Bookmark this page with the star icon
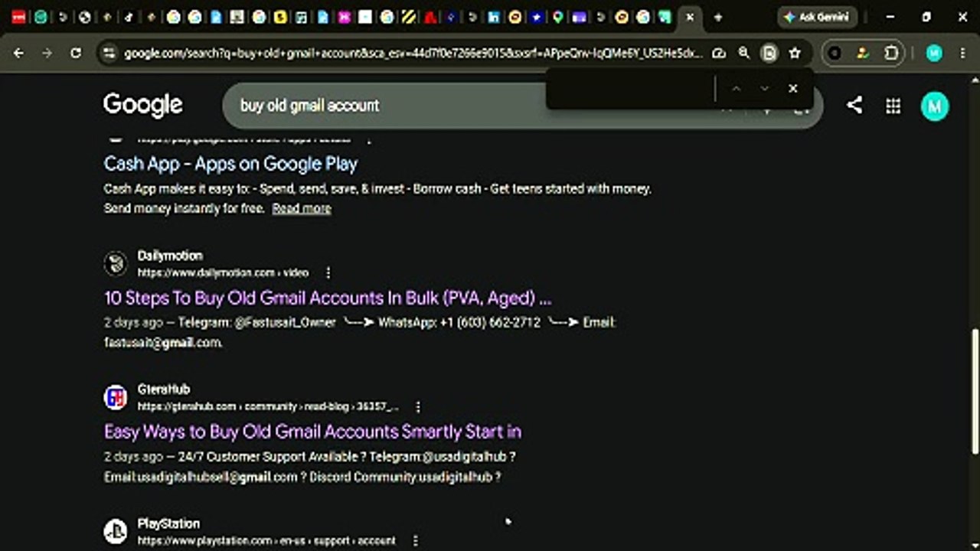 pyautogui.click(x=795, y=53)
